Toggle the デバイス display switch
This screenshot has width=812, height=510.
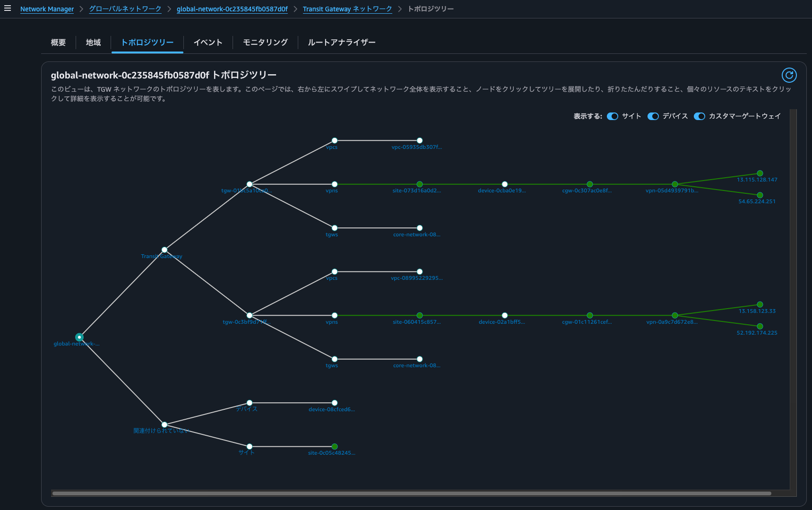click(x=653, y=116)
